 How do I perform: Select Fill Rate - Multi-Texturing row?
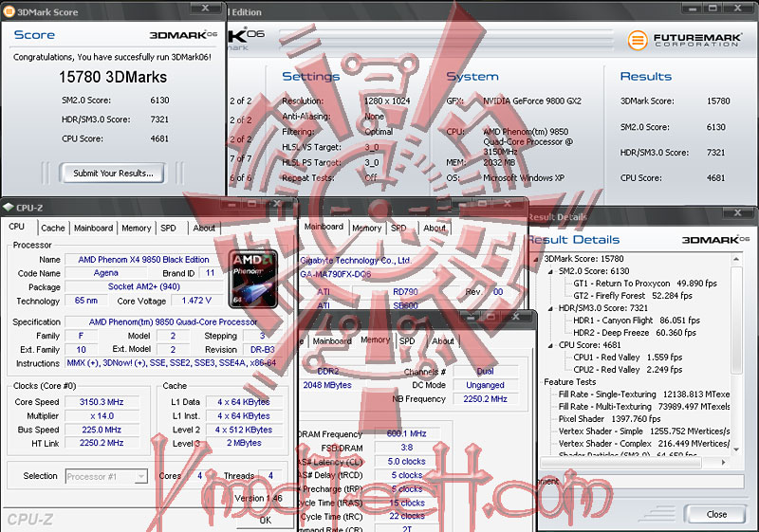[x=644, y=407]
